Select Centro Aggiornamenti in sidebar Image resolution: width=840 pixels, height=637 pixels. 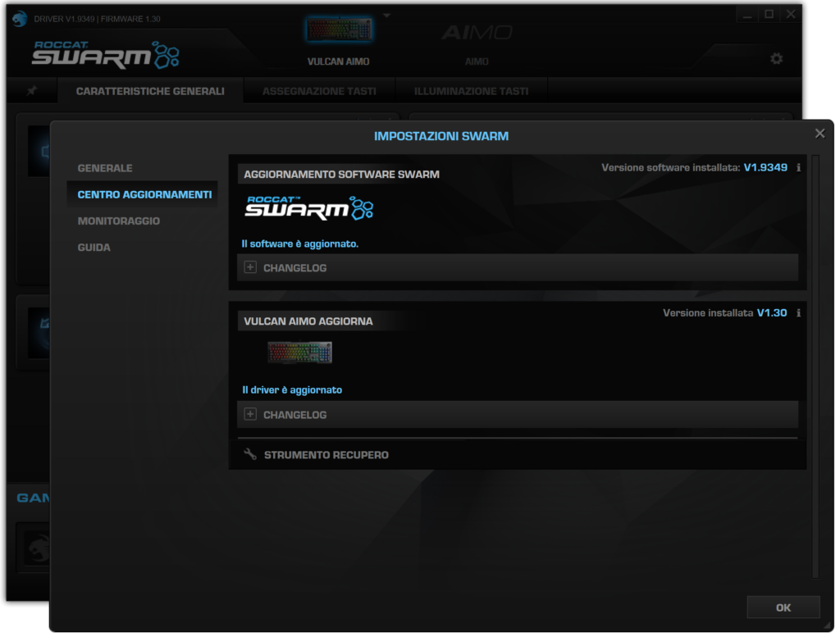pyautogui.click(x=144, y=194)
